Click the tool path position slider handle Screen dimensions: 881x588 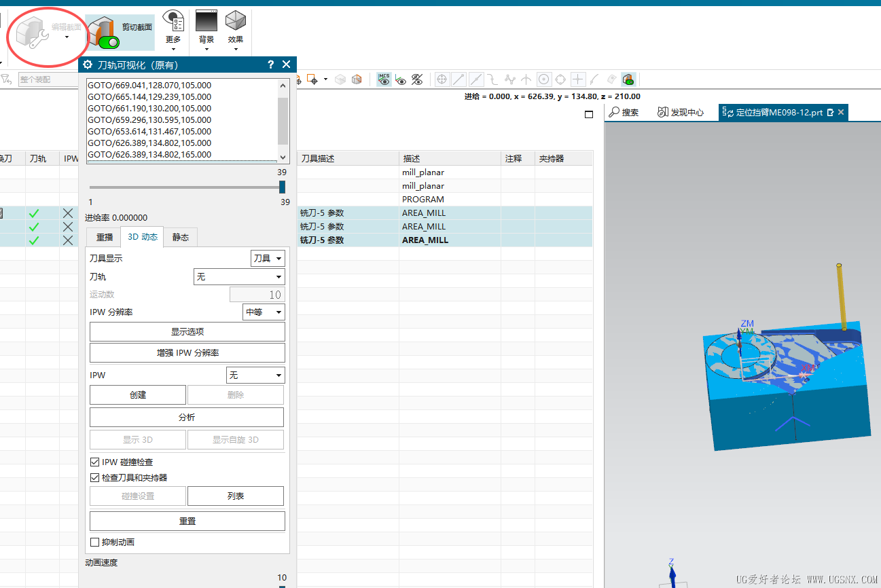click(282, 187)
